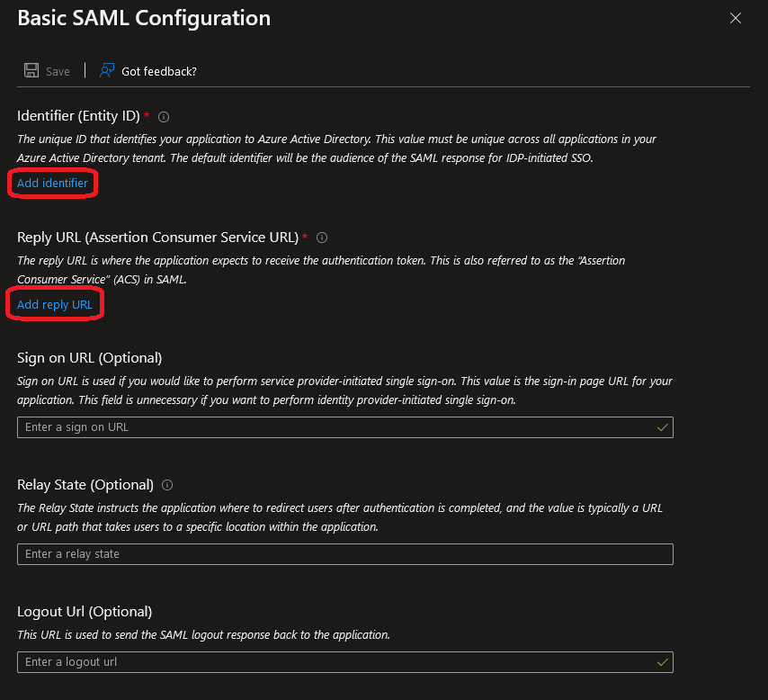
Task: Focus the Enter a relay state field
Action: coord(344,554)
